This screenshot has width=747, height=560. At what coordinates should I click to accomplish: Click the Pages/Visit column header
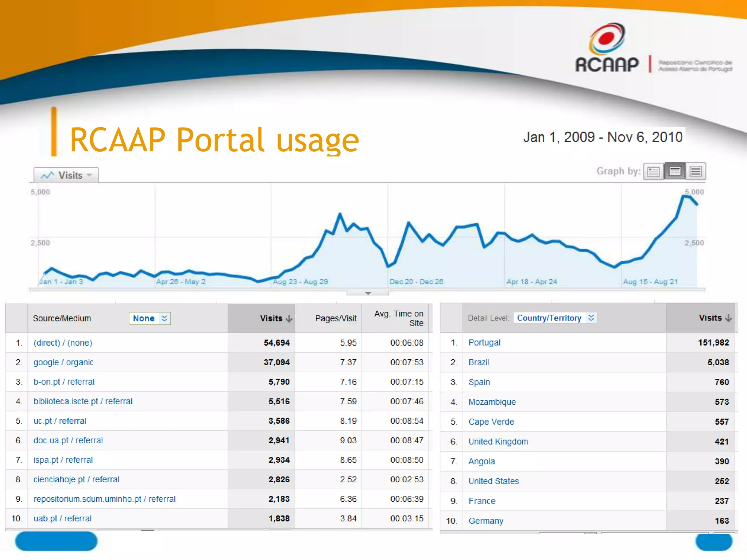click(336, 318)
